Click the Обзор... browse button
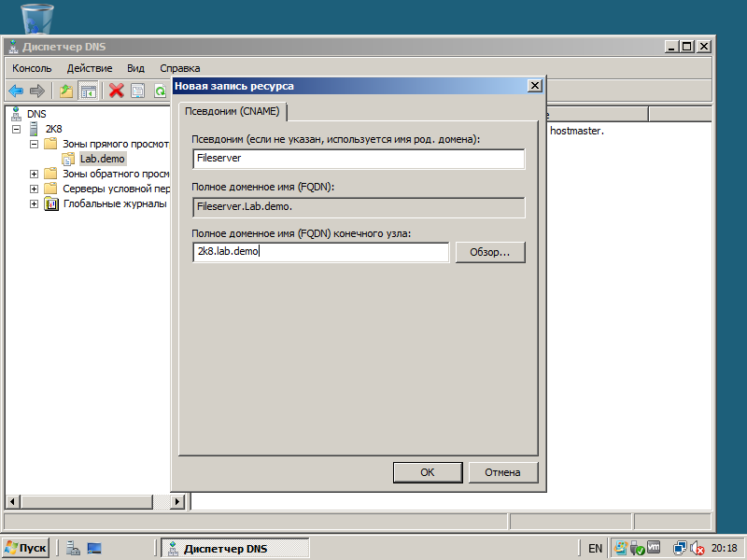 (490, 252)
